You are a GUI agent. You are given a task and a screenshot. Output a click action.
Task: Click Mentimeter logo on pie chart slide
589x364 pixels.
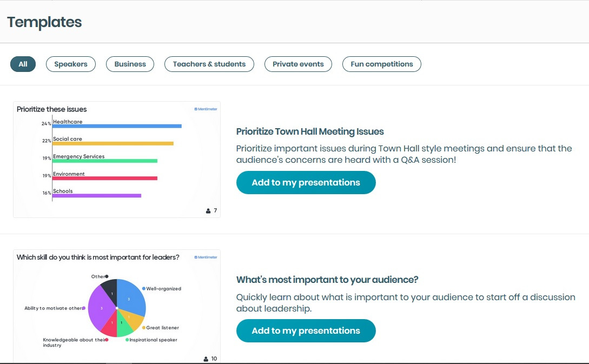pyautogui.click(x=206, y=257)
